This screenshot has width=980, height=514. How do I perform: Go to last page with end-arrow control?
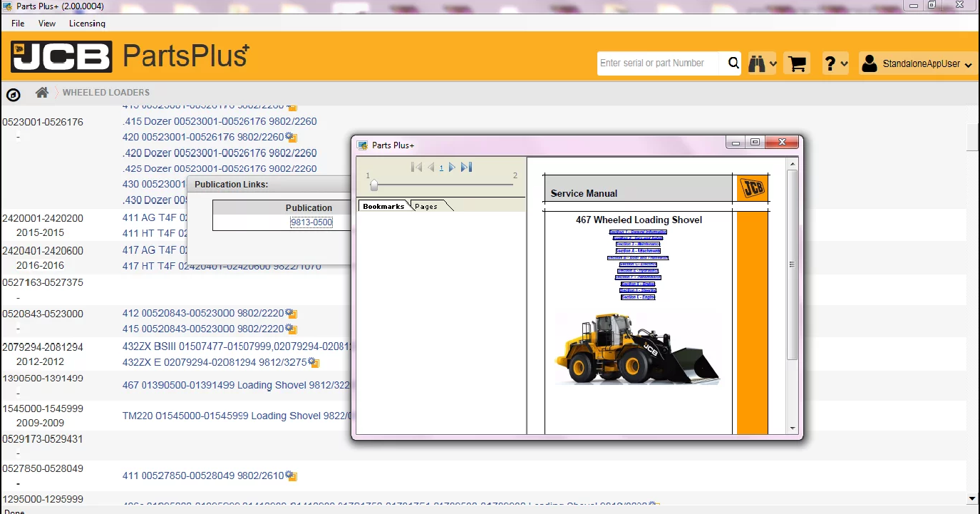466,167
